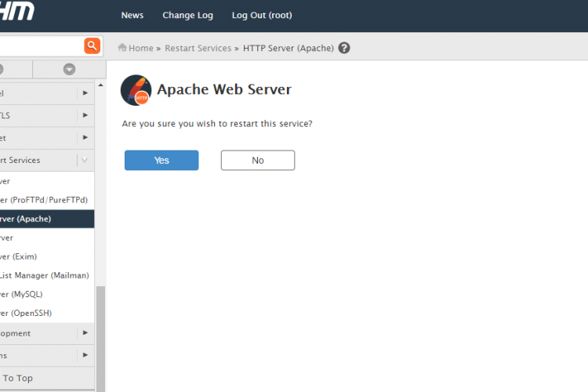Click the orange search magnifier icon
Screen dimensions: 588x392
(92, 45)
